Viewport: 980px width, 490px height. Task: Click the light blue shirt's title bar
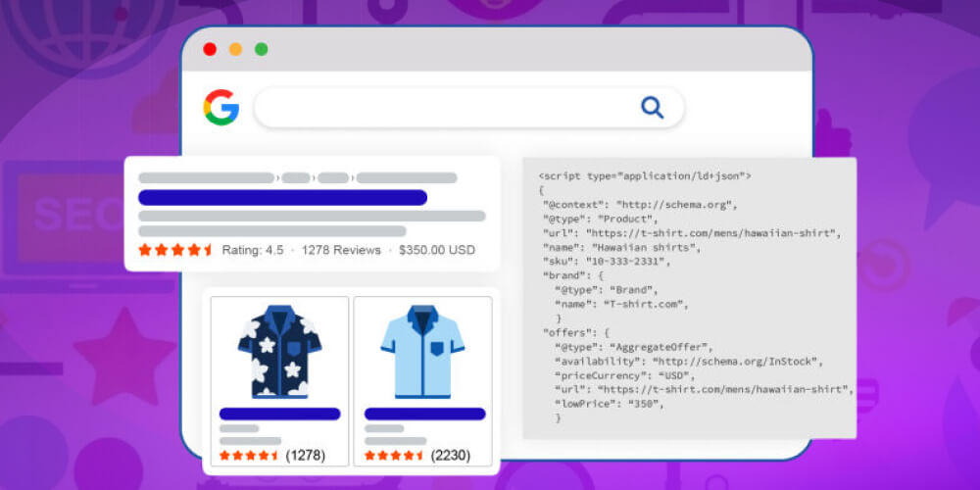(x=424, y=414)
